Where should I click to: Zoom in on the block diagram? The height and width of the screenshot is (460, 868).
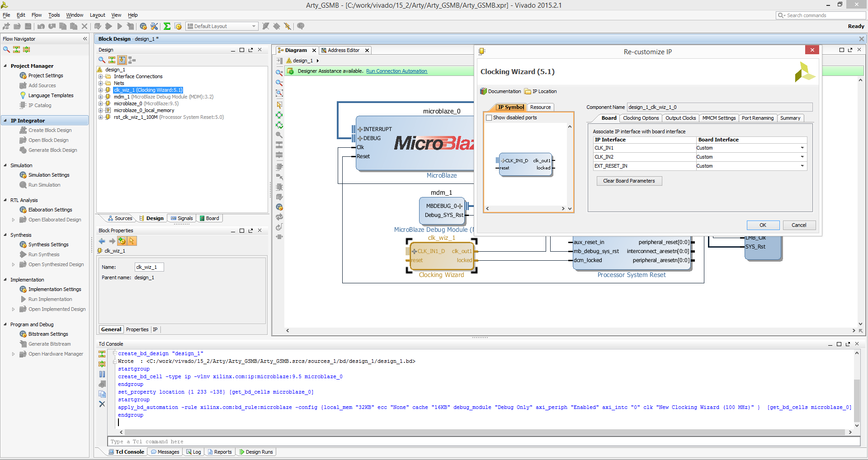[x=279, y=72]
